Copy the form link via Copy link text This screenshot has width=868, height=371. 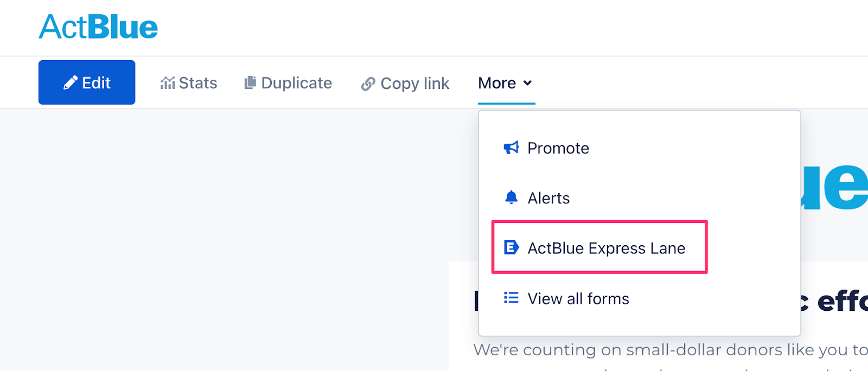(415, 84)
